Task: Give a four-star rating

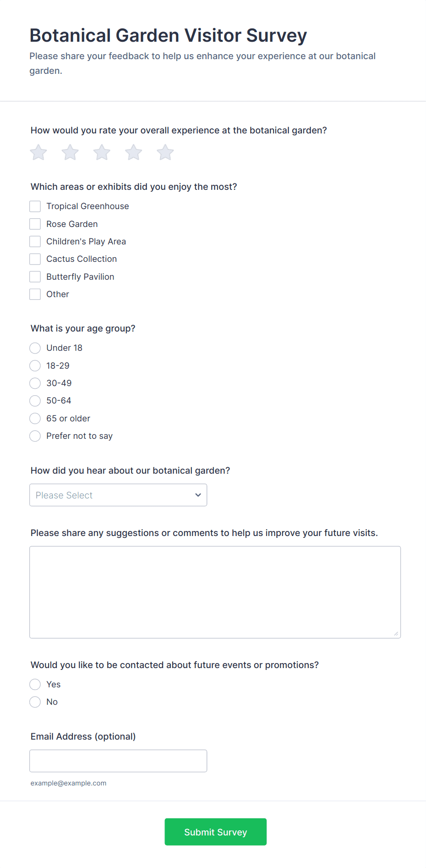Action: pos(134,152)
